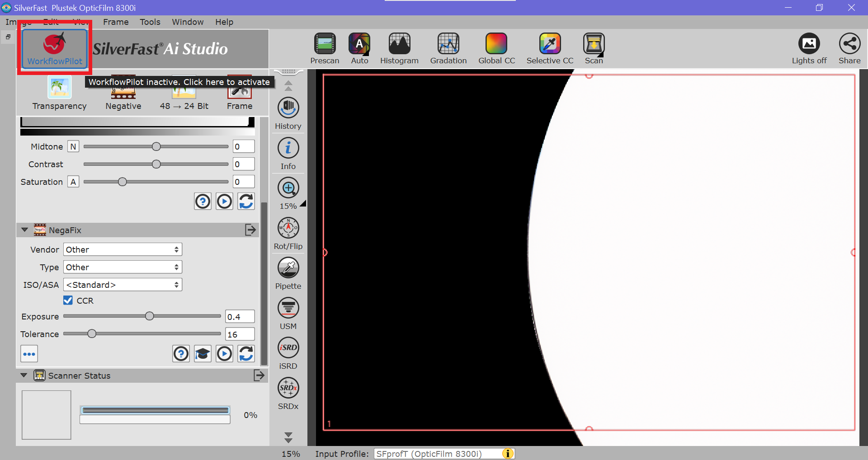This screenshot has height=460, width=868.
Task: Open the film Type dropdown
Action: point(123,267)
